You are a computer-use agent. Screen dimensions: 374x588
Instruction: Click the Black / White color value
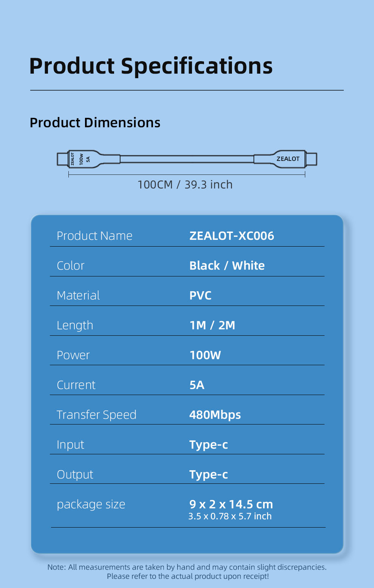pos(227,265)
